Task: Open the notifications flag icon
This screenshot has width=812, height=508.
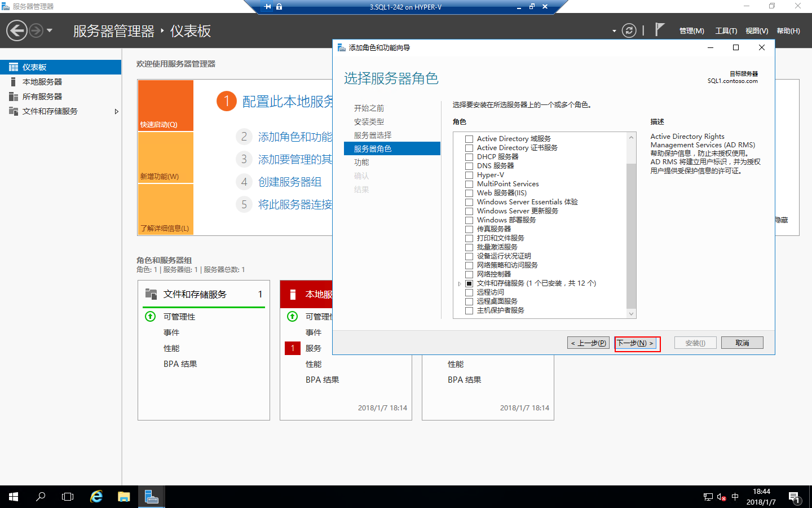Action: pos(660,29)
